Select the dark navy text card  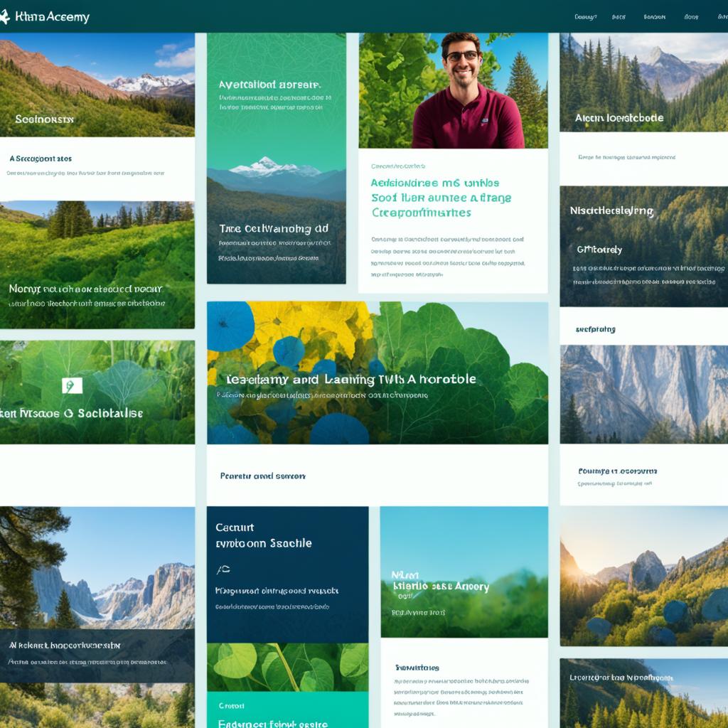pos(287,574)
